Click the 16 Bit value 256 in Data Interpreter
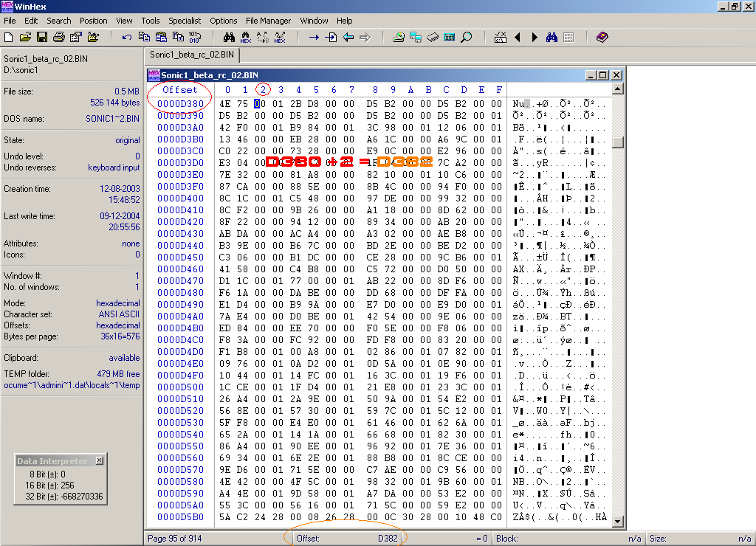756x546 pixels. [67, 485]
